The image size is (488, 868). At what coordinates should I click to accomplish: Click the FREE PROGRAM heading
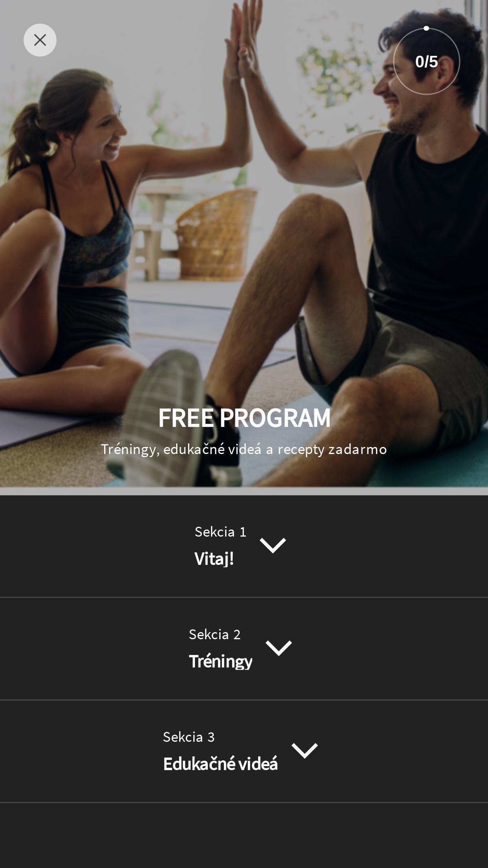point(244,418)
